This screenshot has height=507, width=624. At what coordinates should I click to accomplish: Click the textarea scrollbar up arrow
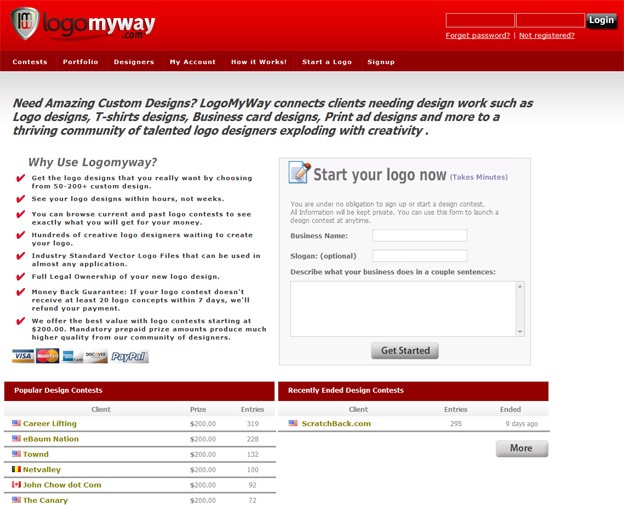tap(520, 286)
